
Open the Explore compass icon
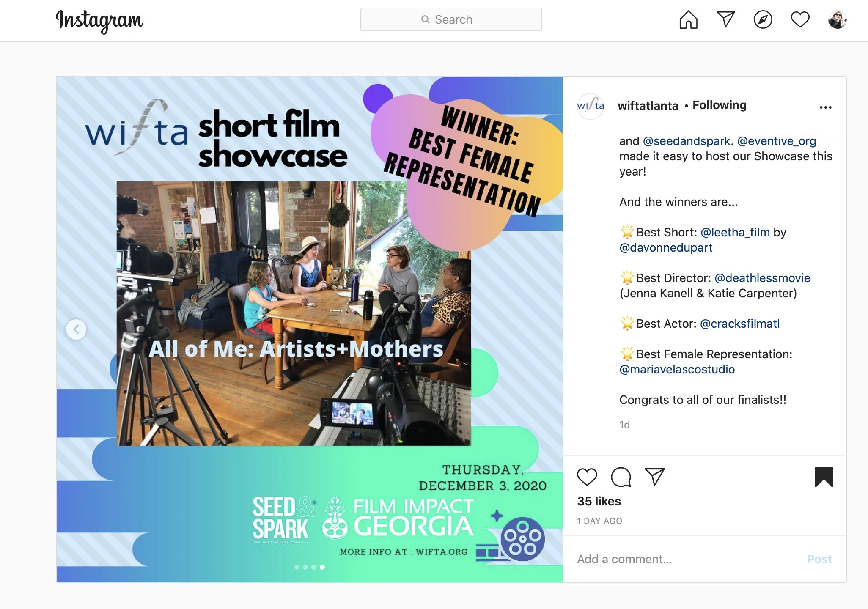[x=763, y=19]
